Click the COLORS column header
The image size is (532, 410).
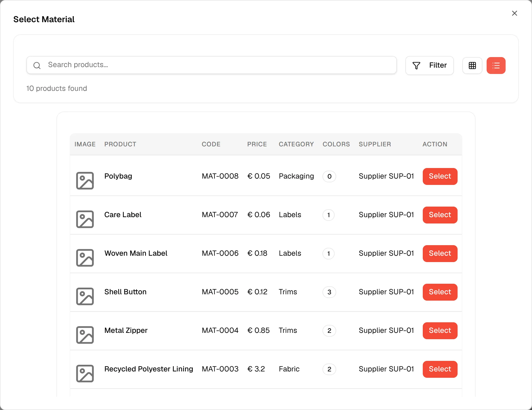pos(336,144)
